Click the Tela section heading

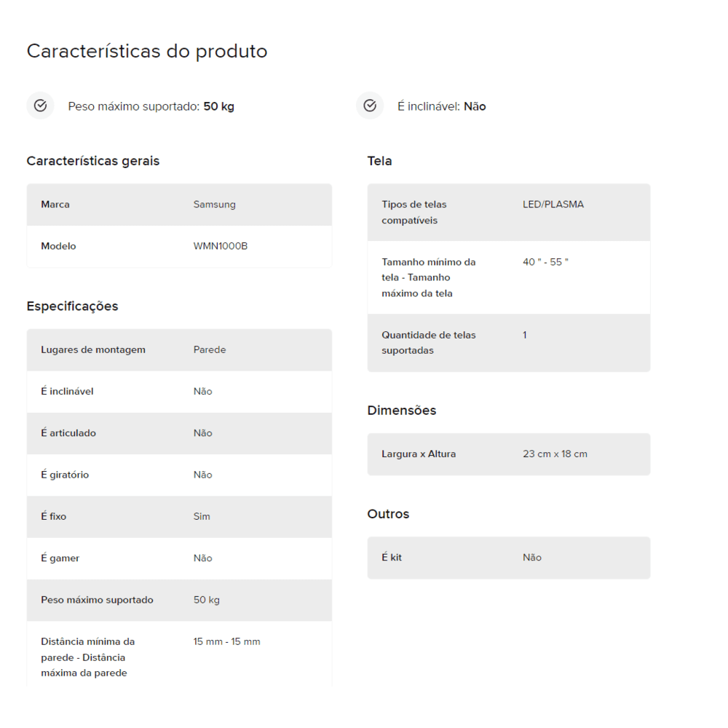pyautogui.click(x=379, y=161)
